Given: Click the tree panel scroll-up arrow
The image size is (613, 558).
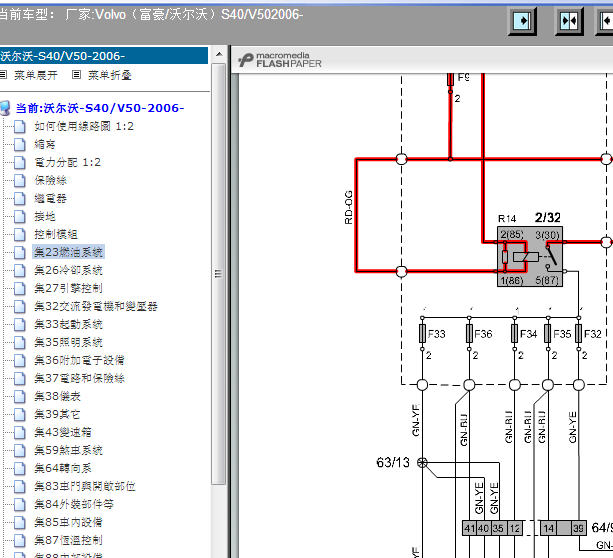Looking at the screenshot, I should [219, 54].
